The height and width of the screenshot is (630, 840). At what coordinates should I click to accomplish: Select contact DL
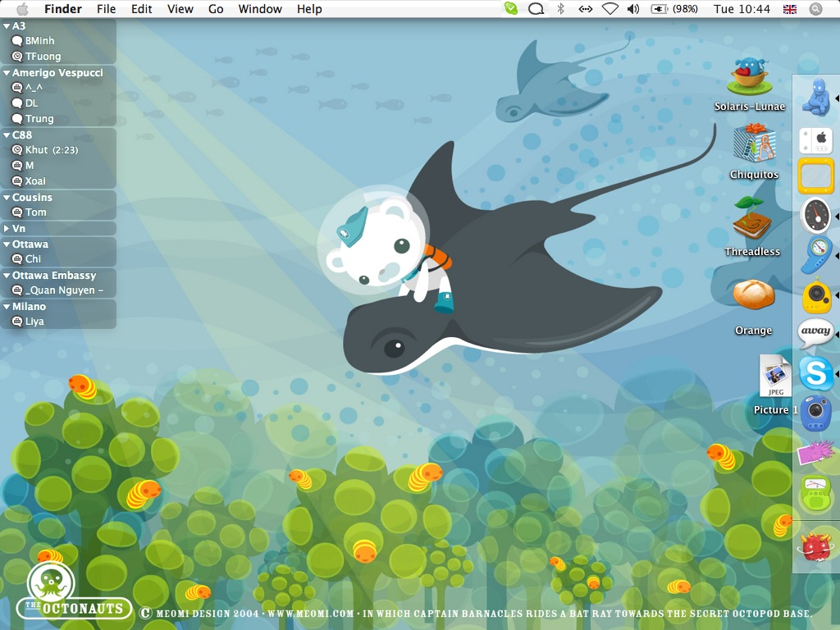(x=58, y=103)
